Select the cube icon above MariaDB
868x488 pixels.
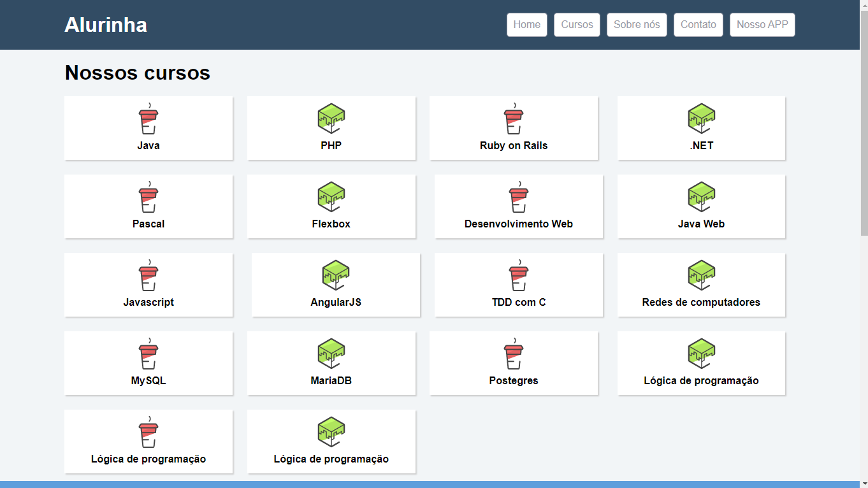(331, 354)
